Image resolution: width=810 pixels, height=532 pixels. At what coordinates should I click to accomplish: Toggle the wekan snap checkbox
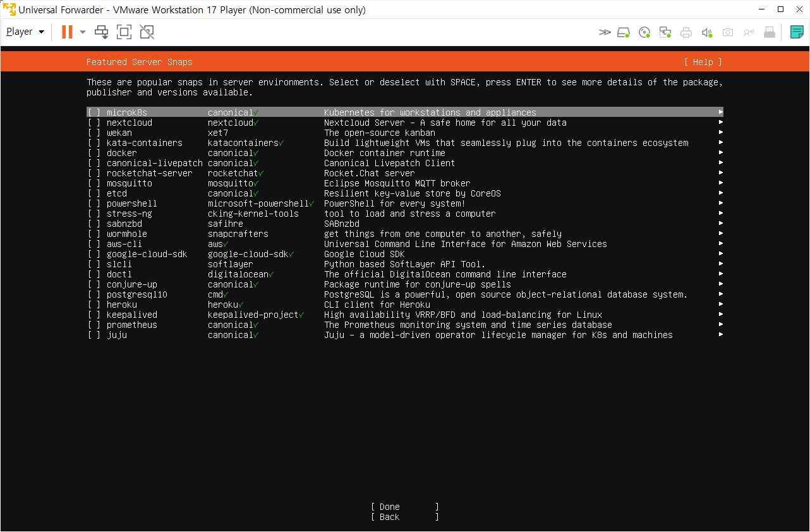[94, 133]
